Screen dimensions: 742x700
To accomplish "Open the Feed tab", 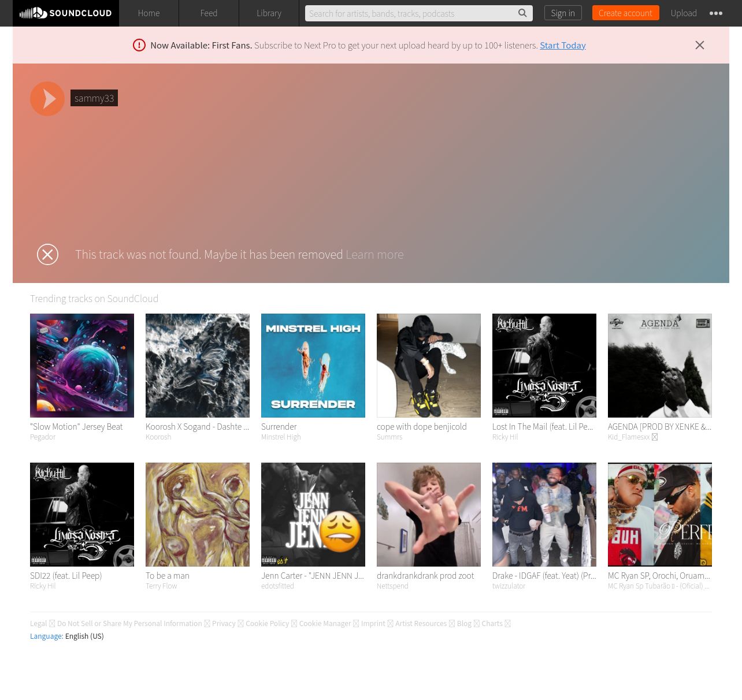I will [209, 13].
